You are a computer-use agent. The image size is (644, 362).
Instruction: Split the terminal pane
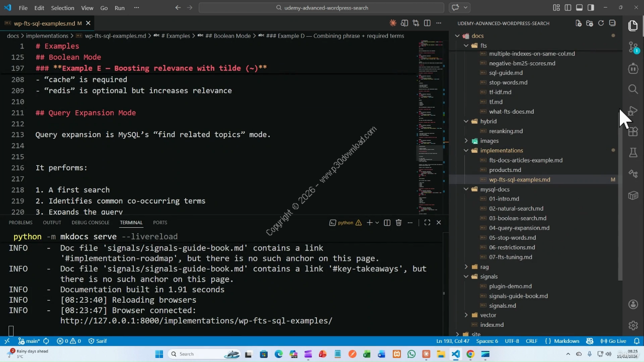pos(387,222)
